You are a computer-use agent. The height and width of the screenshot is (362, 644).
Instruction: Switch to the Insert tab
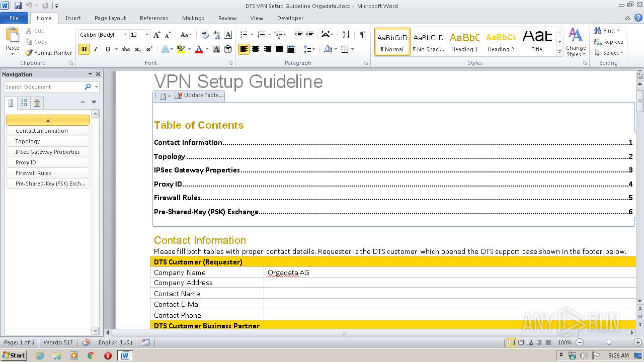[73, 18]
